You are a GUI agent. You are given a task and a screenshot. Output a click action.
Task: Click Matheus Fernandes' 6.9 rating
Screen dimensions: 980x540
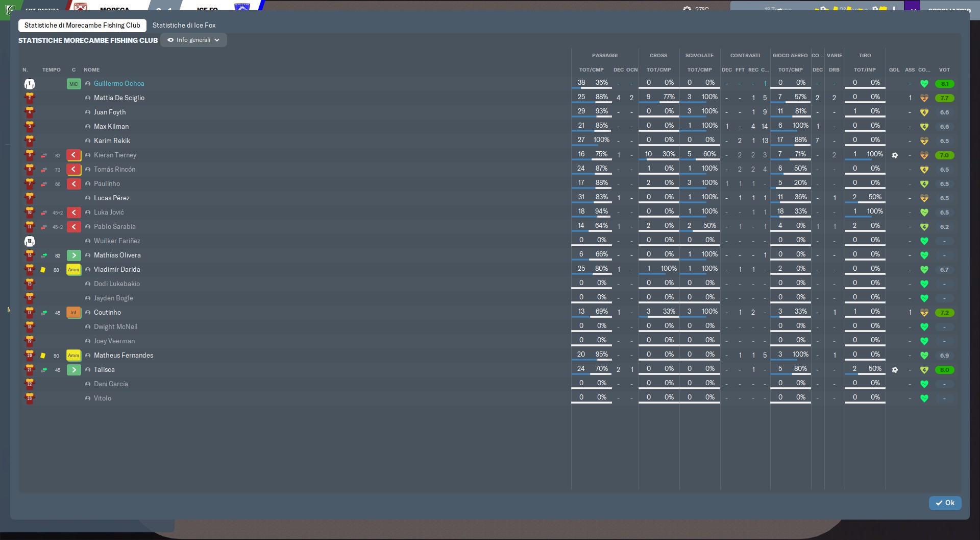pos(944,356)
